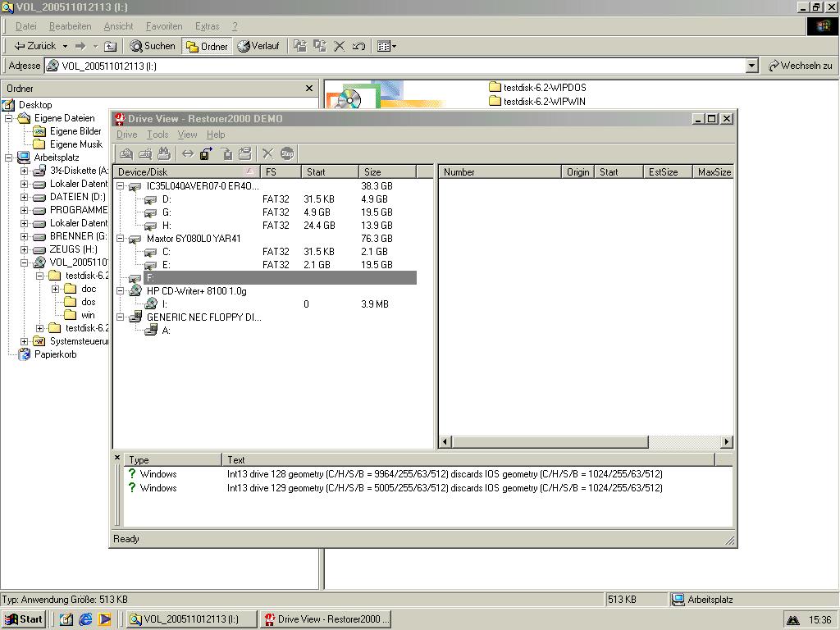The image size is (840, 630).
Task: Open the Tools menu in Restorer2000
Action: (157, 135)
